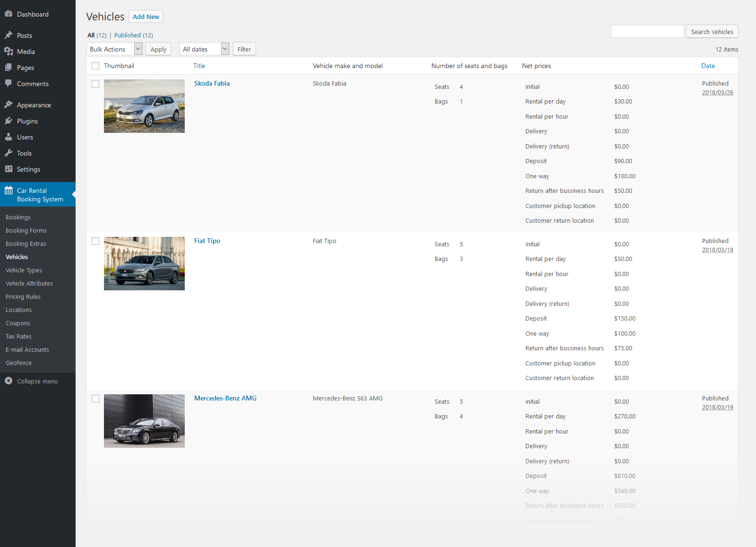The width and height of the screenshot is (756, 547).
Task: Click Fiat Tipo after-hours fee $75.00
Action: coord(623,348)
